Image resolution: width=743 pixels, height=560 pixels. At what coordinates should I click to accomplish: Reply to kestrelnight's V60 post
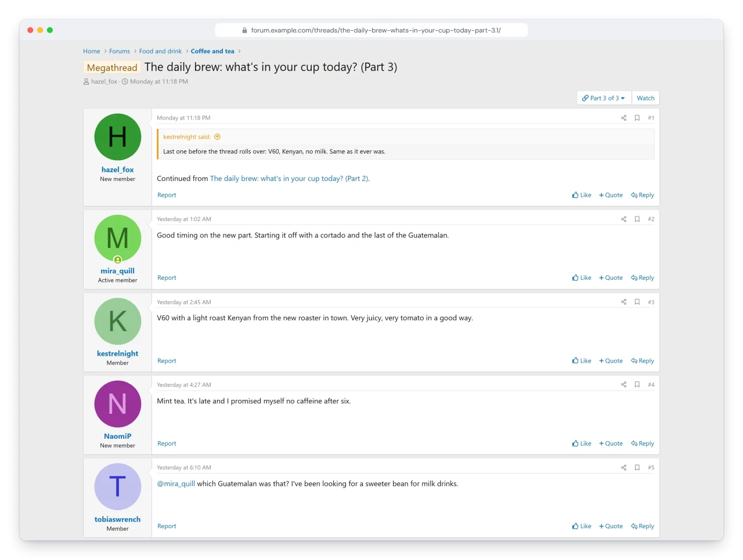(643, 361)
